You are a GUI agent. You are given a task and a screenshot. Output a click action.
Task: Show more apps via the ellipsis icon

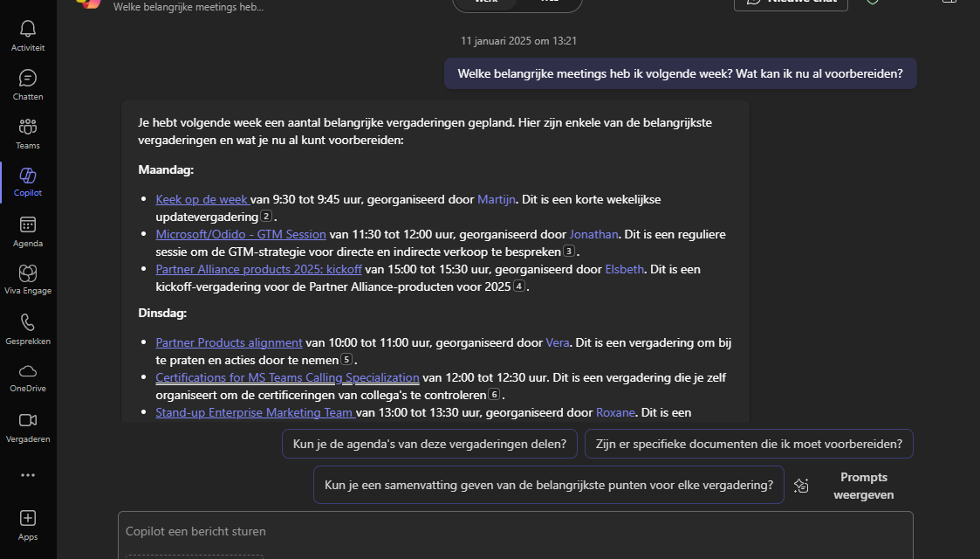click(28, 475)
